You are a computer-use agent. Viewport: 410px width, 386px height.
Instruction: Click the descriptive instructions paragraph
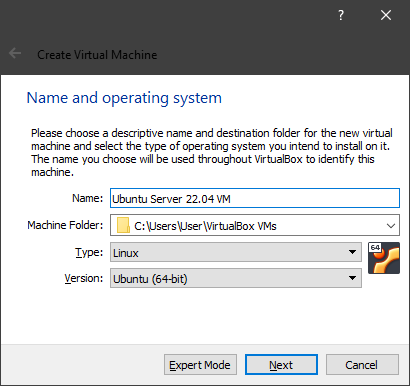212,152
